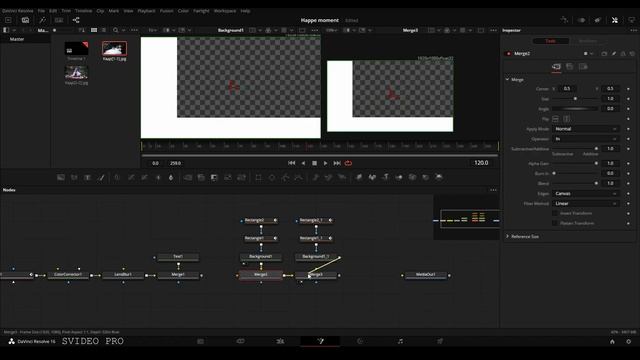Add a Merge tool from toolbar
Image resolution: width=640 pixels, height=360 pixels.
click(188, 177)
